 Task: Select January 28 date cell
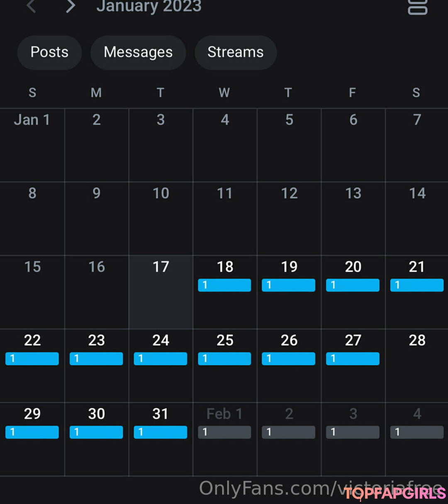click(x=416, y=365)
